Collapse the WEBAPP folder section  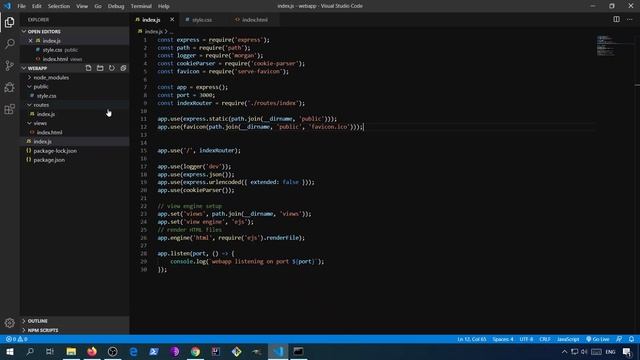[37, 68]
